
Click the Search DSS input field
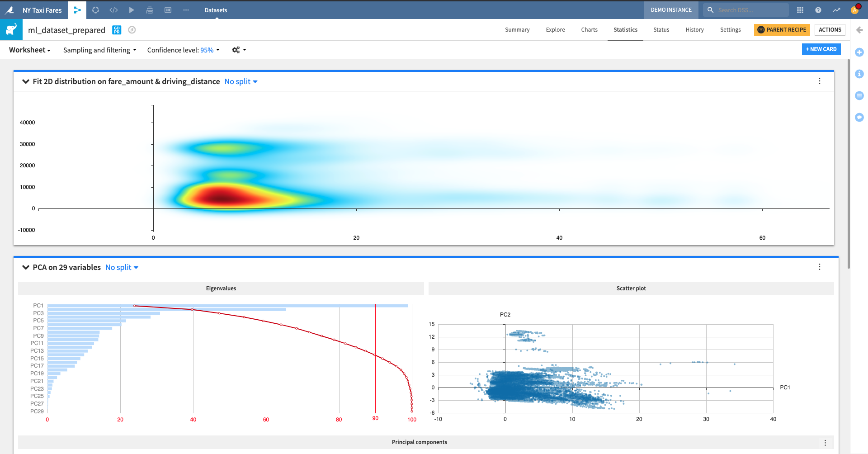750,10
